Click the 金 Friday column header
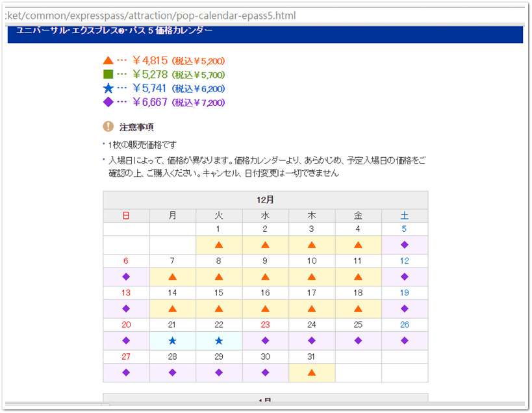 (x=358, y=216)
